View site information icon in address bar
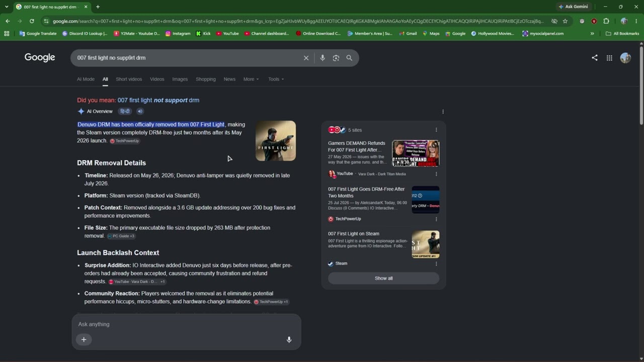644x362 pixels. pos(46,21)
